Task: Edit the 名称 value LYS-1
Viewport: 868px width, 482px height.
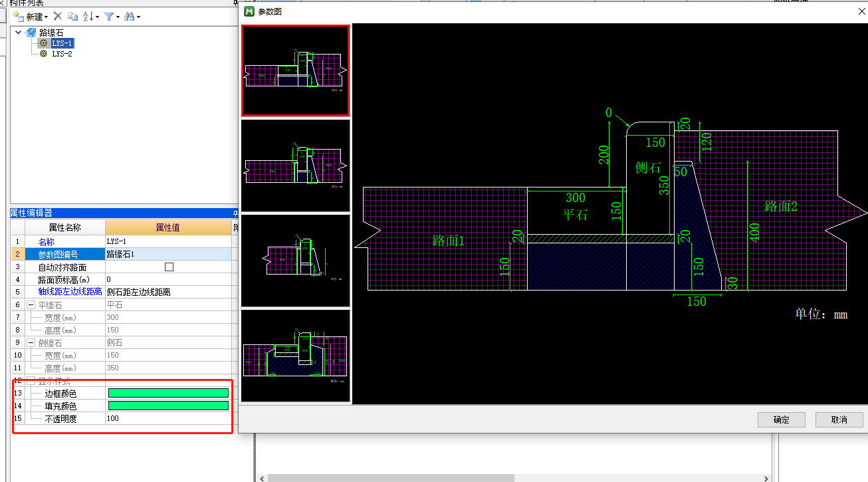Action: [168, 241]
